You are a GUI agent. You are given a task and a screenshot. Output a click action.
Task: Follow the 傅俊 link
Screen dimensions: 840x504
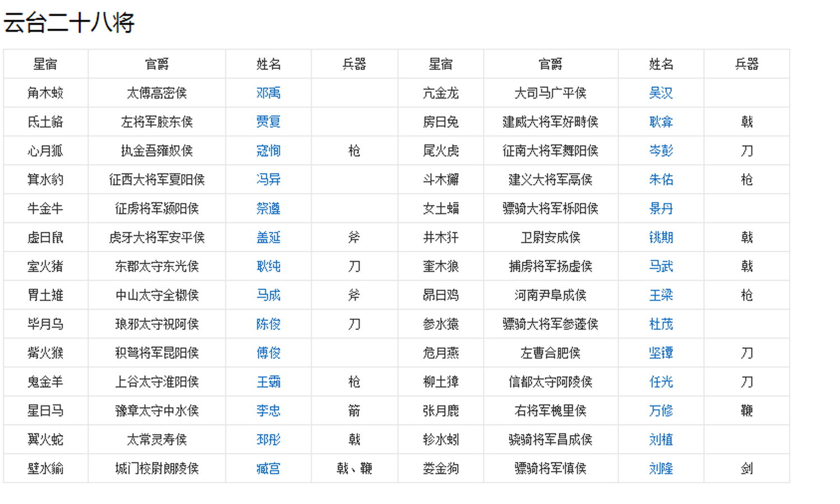point(268,353)
